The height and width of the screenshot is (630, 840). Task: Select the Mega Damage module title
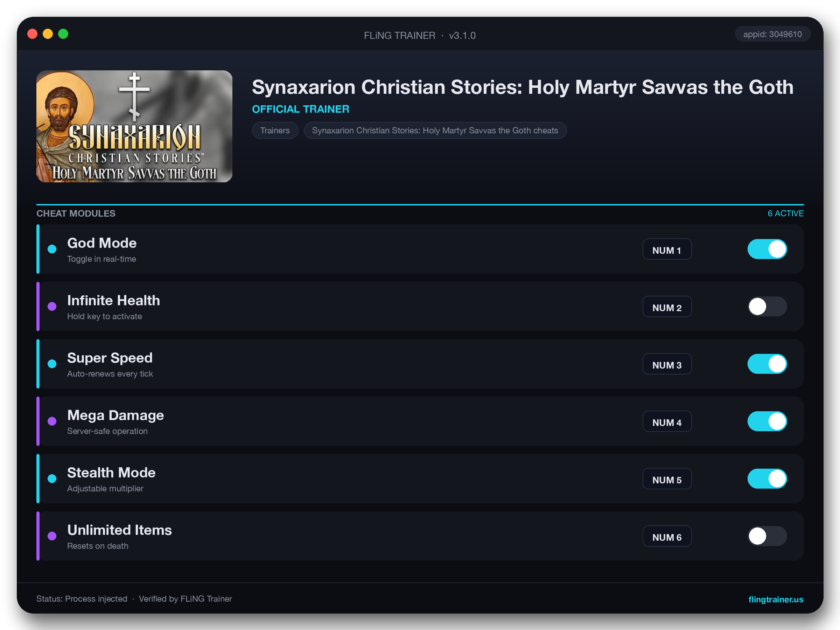(115, 415)
